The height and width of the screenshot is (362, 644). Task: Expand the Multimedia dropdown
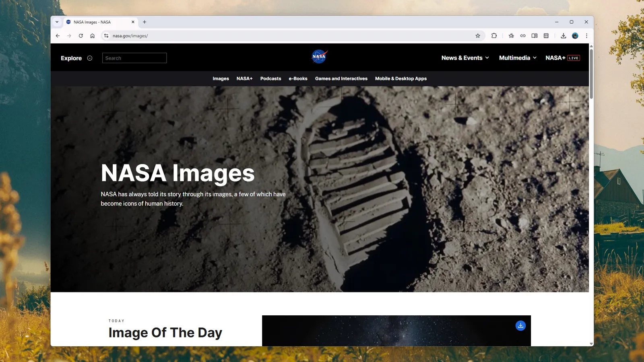(518, 58)
